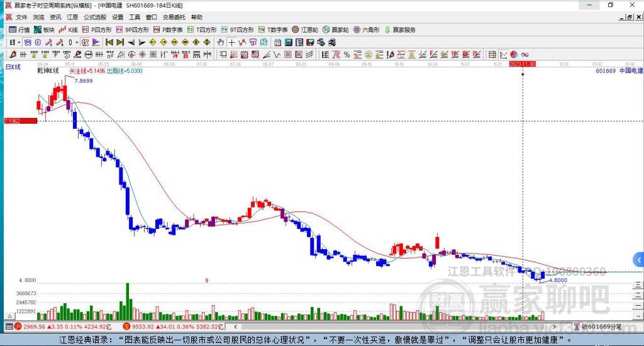Select the hand pan tool

pyautogui.click(x=221, y=42)
